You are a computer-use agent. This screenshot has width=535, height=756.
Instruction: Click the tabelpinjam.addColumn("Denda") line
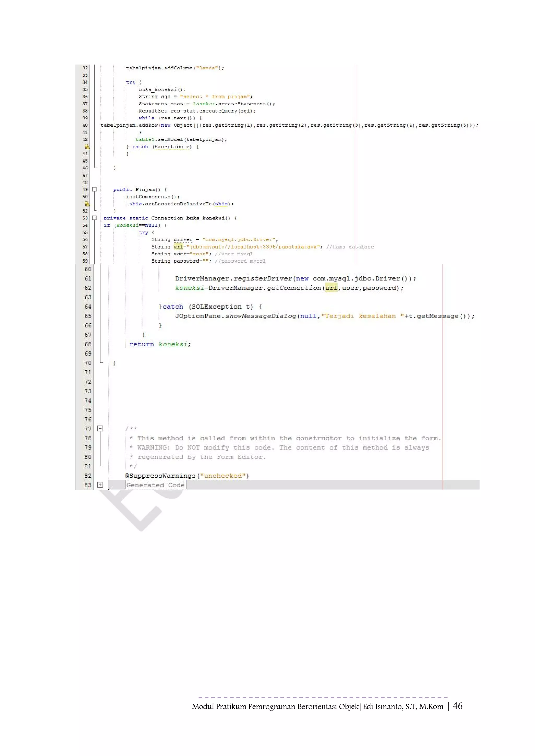click(x=175, y=68)
